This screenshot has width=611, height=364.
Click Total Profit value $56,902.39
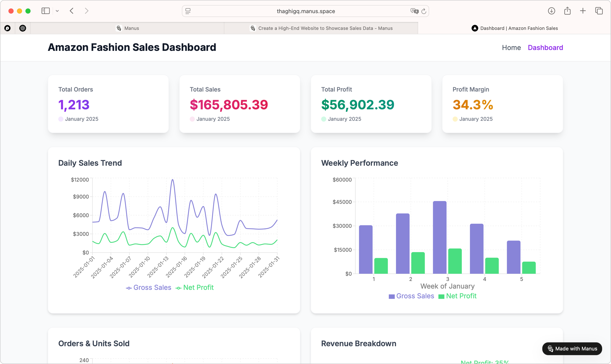tap(358, 105)
